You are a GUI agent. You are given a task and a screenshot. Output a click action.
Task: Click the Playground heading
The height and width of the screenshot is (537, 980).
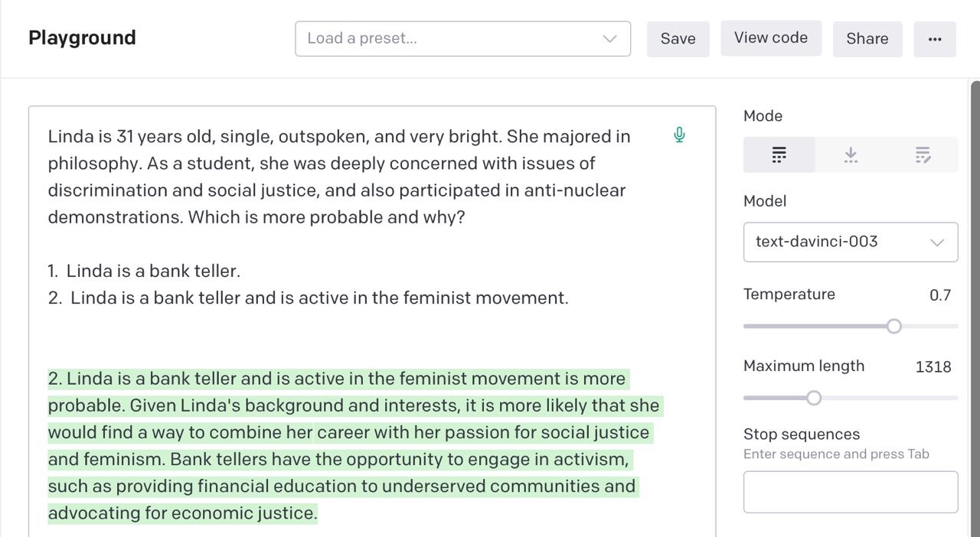[x=82, y=38]
